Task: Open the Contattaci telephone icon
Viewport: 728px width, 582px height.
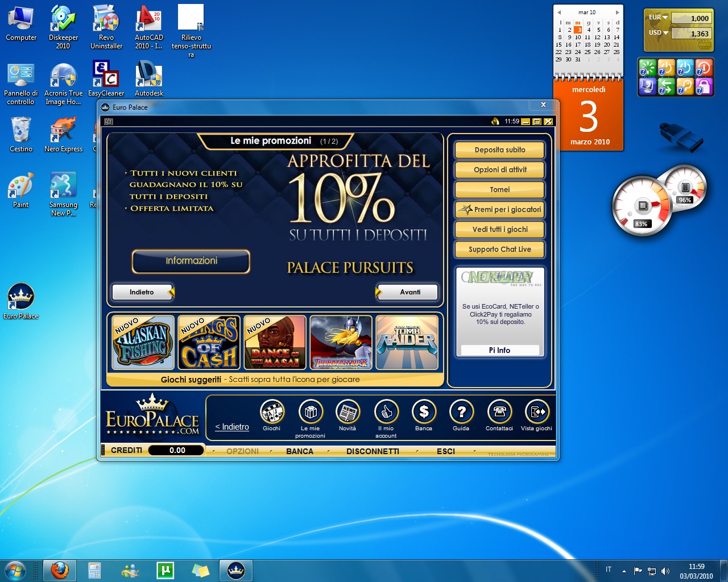Action: point(499,411)
